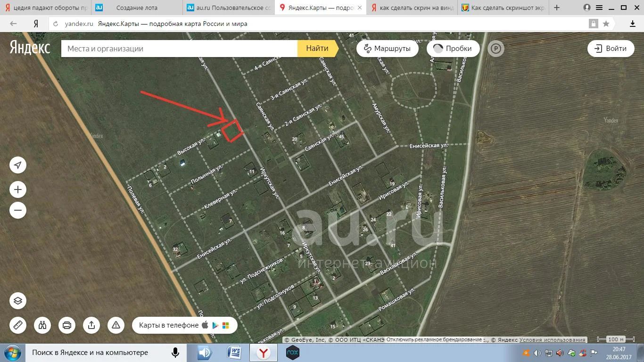Close the Яндекс.Карты tab
Image resolution: width=644 pixels, height=362 pixels.
pyautogui.click(x=360, y=8)
